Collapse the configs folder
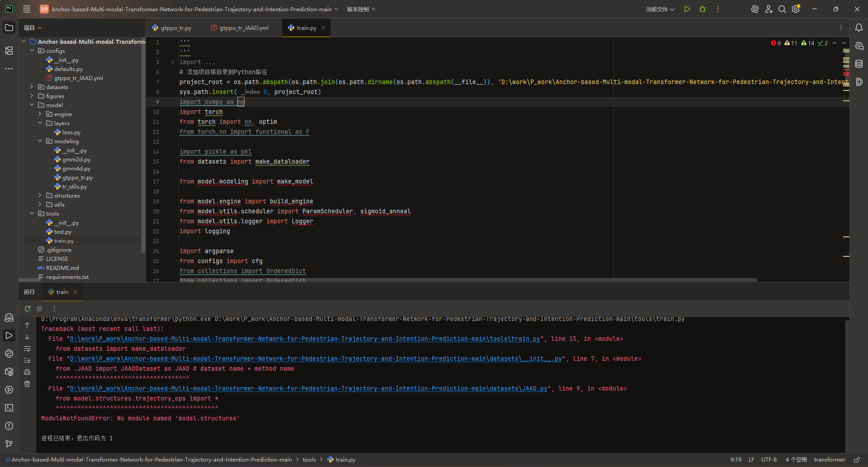 pos(32,51)
